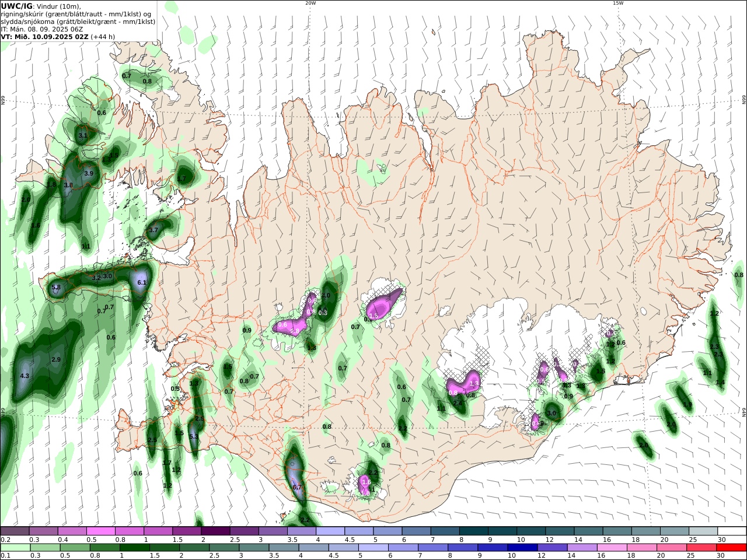Click the 6.7 precipitation value on the map
Screen dimensions: 747x560
pos(296,487)
